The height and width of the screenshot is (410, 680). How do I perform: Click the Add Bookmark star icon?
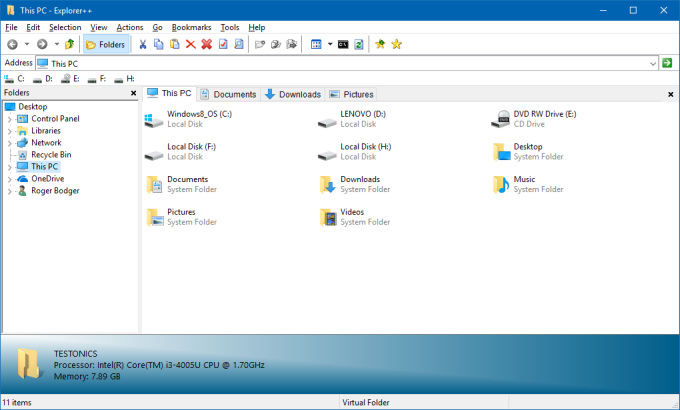click(x=380, y=44)
